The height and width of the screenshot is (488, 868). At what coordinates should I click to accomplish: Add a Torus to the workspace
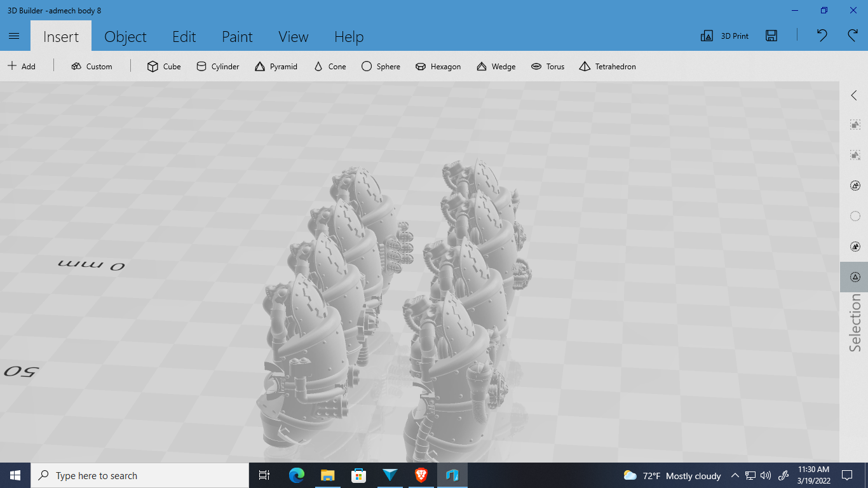(547, 66)
